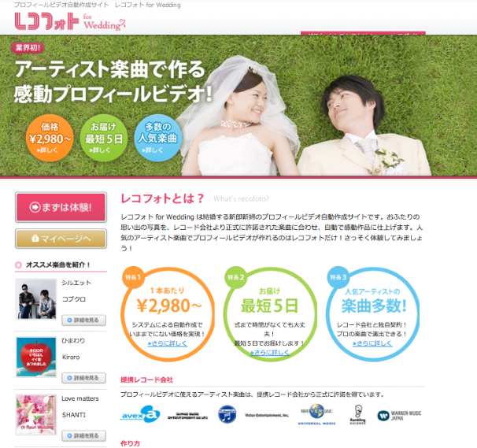The image size is (477, 448).
Task: Click the 特長3 blue label badge
Action: [338, 277]
